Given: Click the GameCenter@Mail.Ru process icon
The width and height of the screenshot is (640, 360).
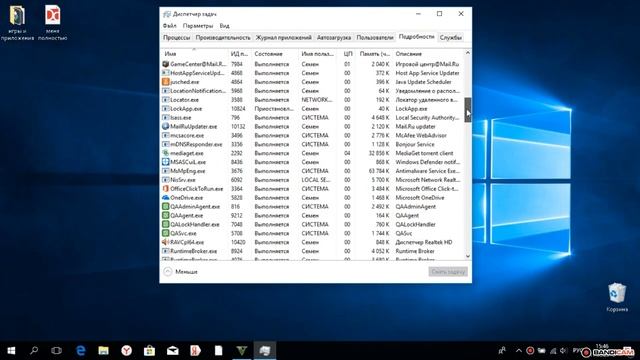Looking at the screenshot, I should pyautogui.click(x=165, y=64).
